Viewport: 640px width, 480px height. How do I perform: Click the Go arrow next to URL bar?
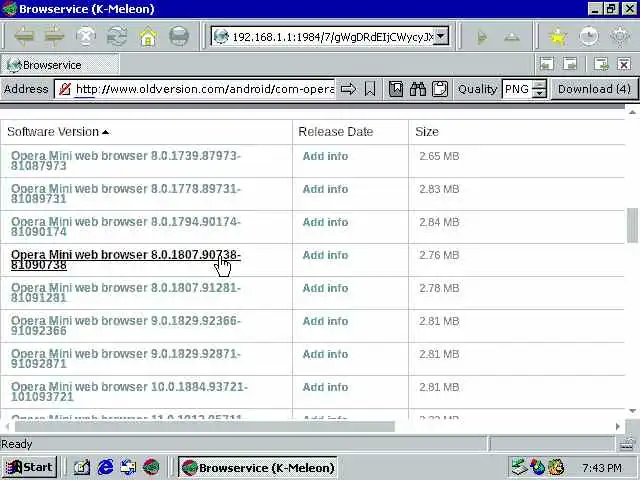click(x=482, y=37)
